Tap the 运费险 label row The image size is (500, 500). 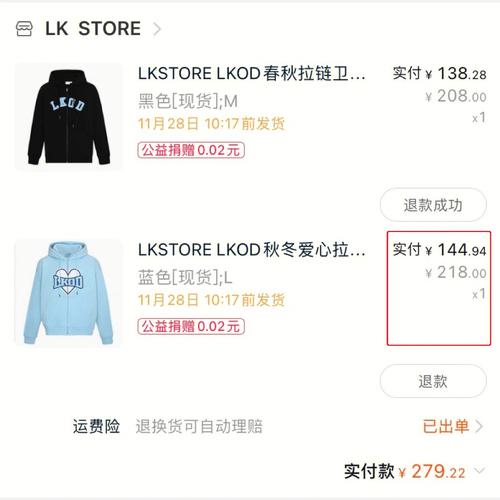pyautogui.click(x=278, y=426)
